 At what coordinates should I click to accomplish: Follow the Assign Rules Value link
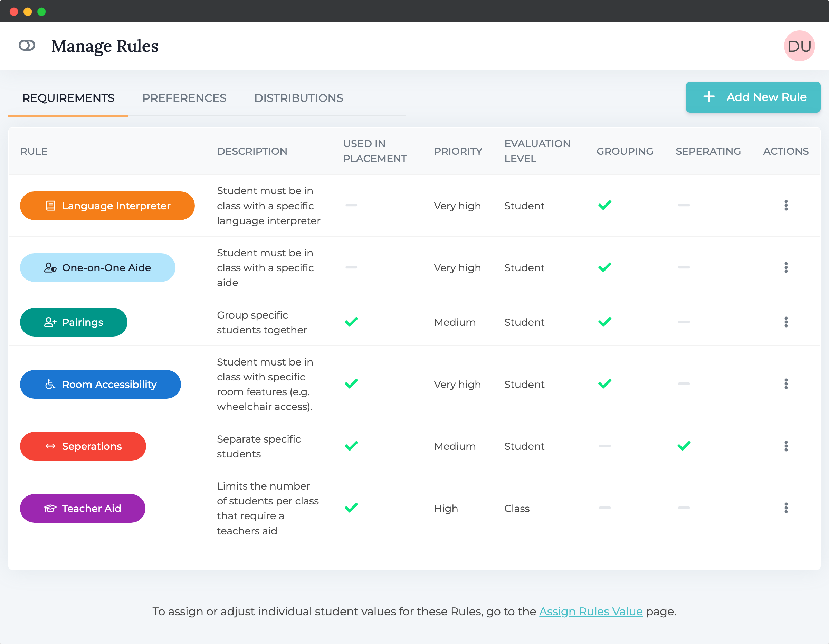coord(591,611)
